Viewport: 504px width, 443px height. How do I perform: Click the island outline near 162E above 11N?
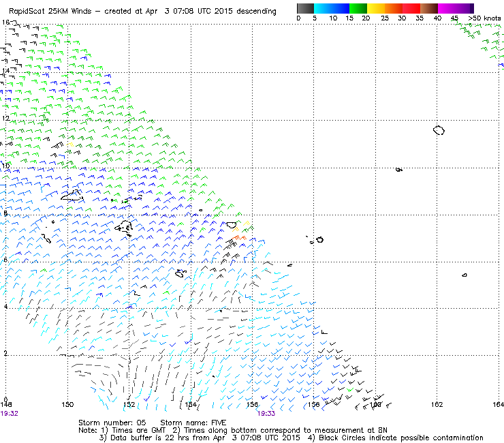439,130
